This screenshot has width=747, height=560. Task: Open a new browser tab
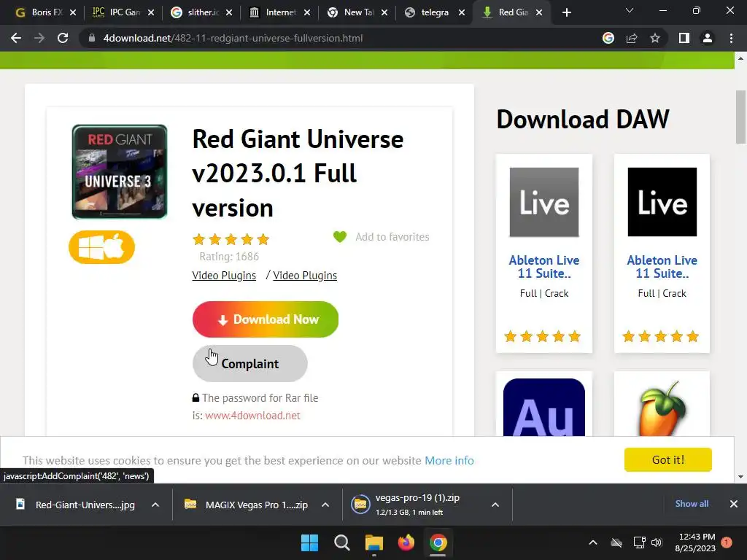(x=566, y=13)
